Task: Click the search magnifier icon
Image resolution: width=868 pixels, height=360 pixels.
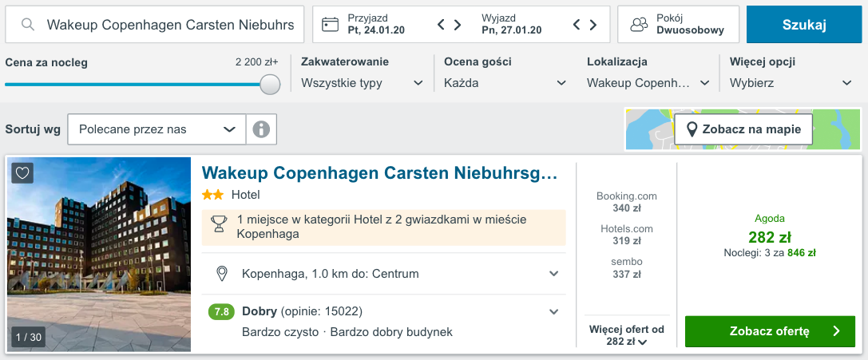Action: [28, 24]
